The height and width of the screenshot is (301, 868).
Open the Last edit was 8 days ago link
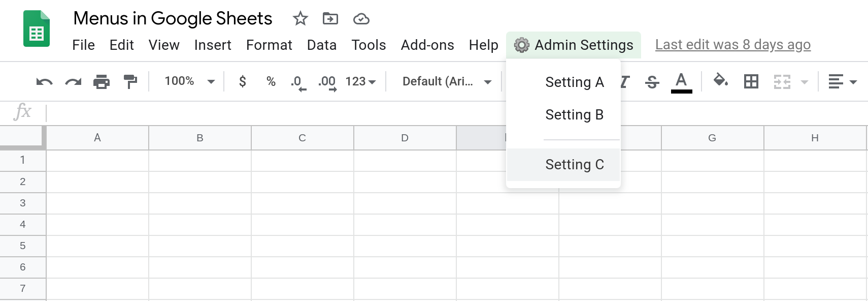pos(733,45)
